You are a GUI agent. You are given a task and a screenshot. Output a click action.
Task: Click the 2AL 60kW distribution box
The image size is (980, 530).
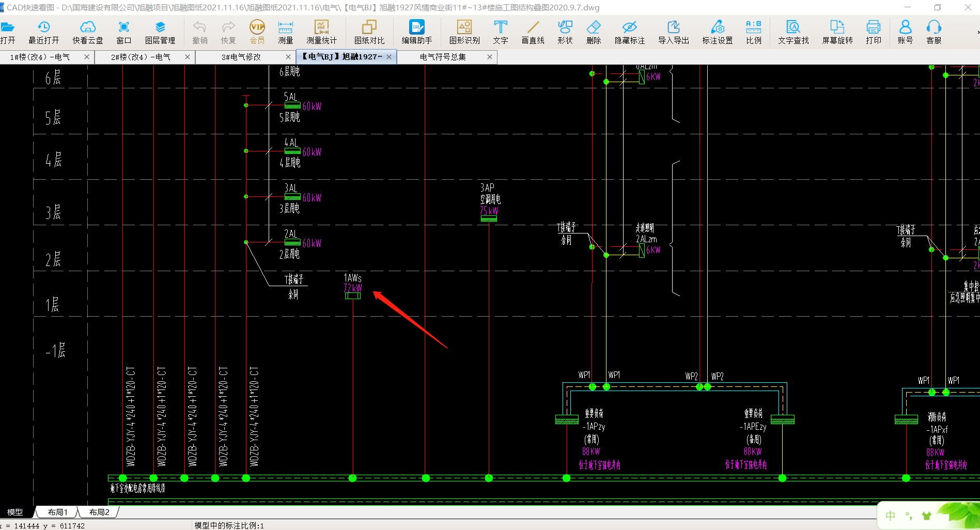coord(292,242)
